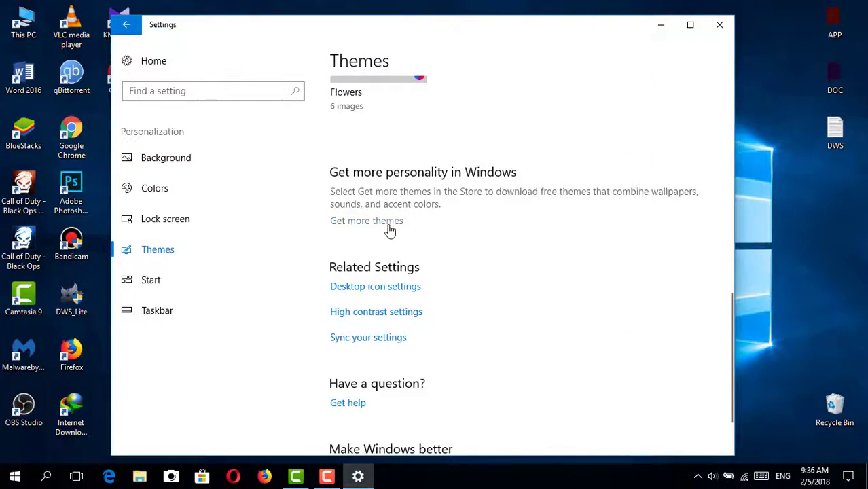Switch to Lock screen settings

click(165, 219)
